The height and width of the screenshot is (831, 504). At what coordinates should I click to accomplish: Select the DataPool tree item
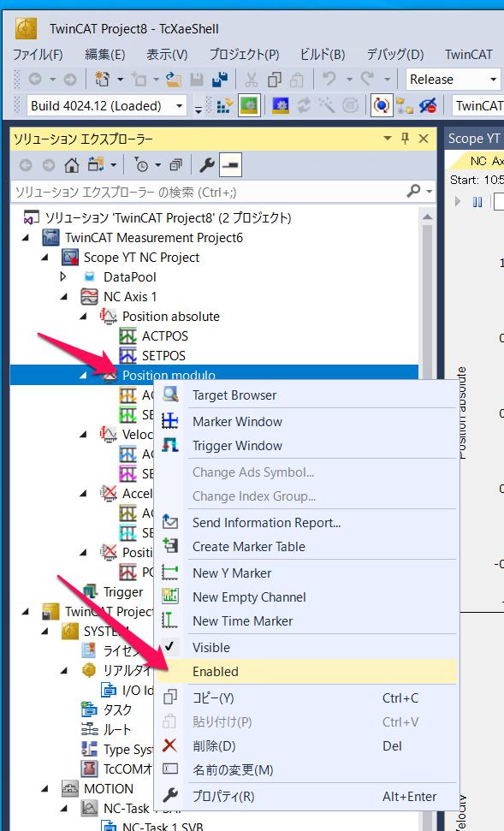[x=130, y=276]
